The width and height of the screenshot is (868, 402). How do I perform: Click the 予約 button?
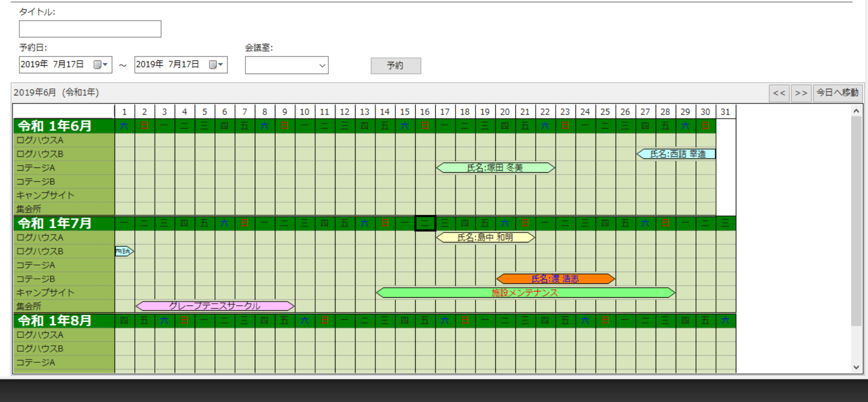(x=395, y=66)
